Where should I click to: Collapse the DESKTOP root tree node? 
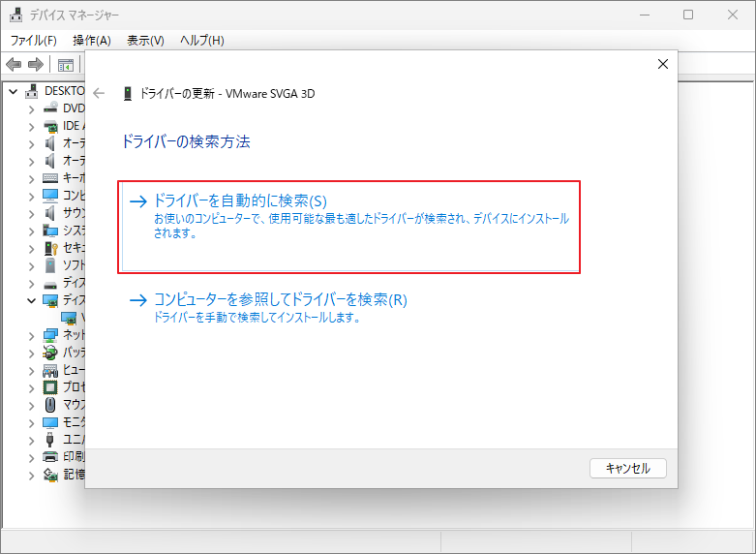pos(14,91)
